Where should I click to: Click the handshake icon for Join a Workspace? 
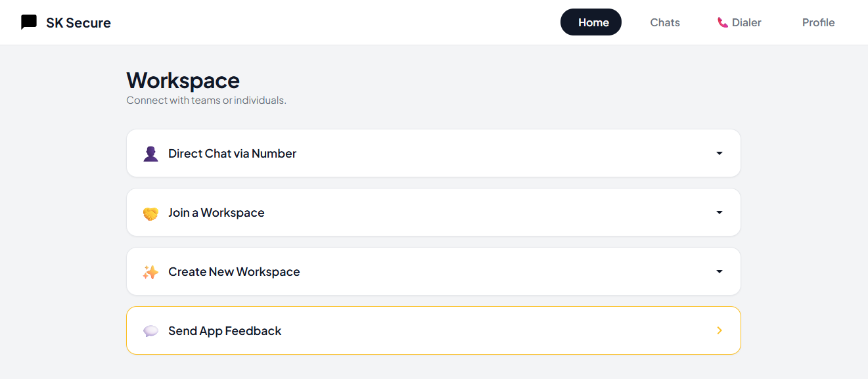coord(150,213)
